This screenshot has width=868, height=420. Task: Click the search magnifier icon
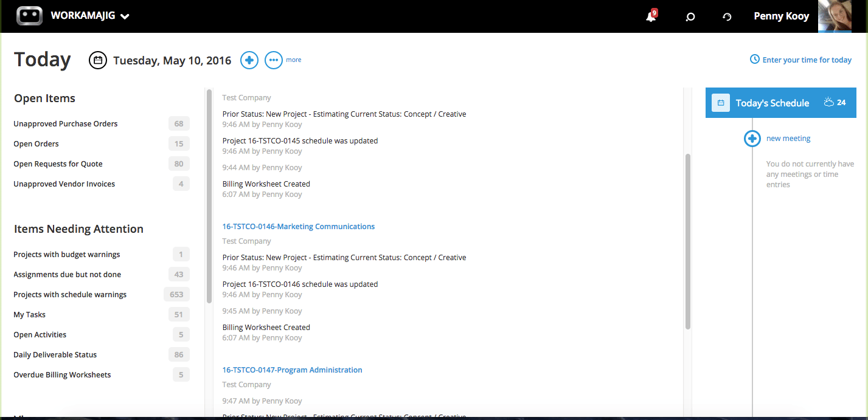tap(690, 17)
